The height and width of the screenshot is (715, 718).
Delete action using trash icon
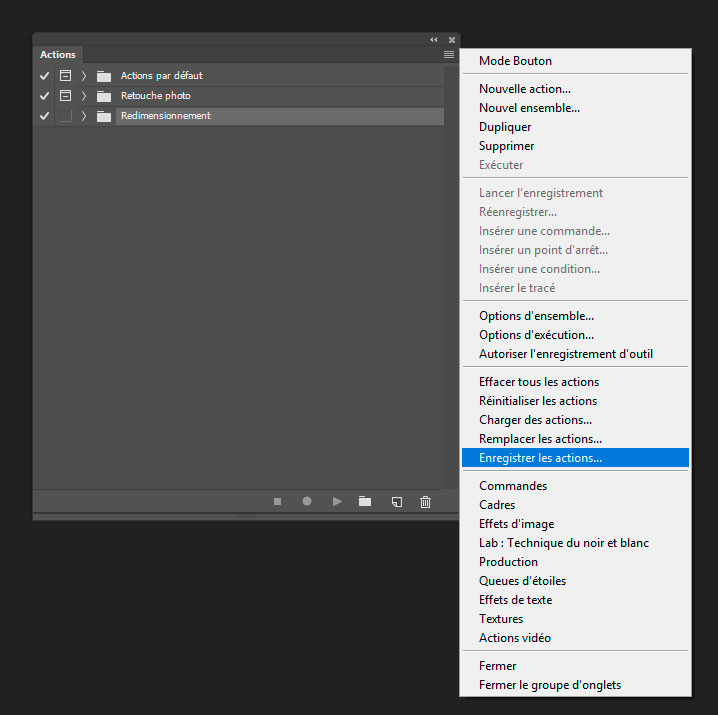point(425,501)
